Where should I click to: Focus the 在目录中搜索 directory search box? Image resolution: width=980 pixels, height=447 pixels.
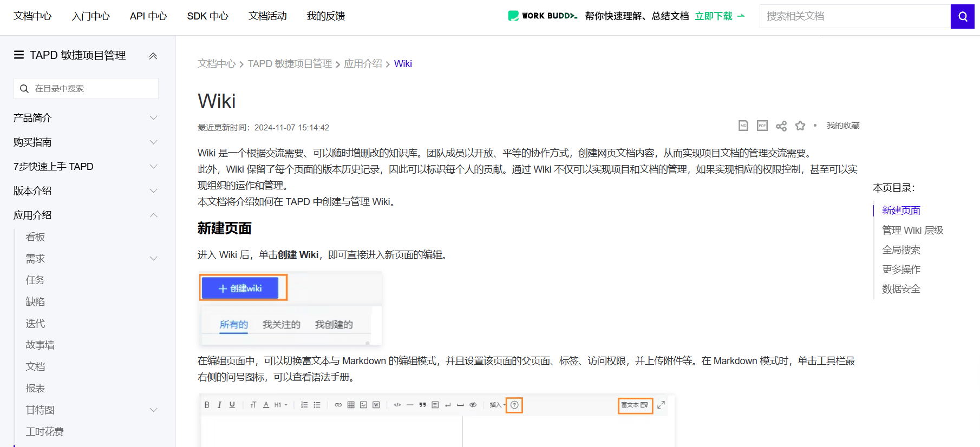86,88
